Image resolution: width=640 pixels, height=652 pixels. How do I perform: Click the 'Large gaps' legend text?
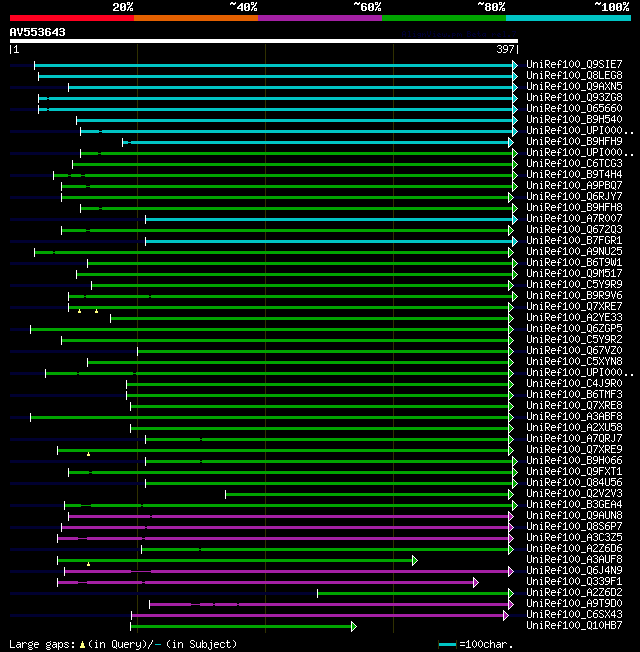(42, 644)
